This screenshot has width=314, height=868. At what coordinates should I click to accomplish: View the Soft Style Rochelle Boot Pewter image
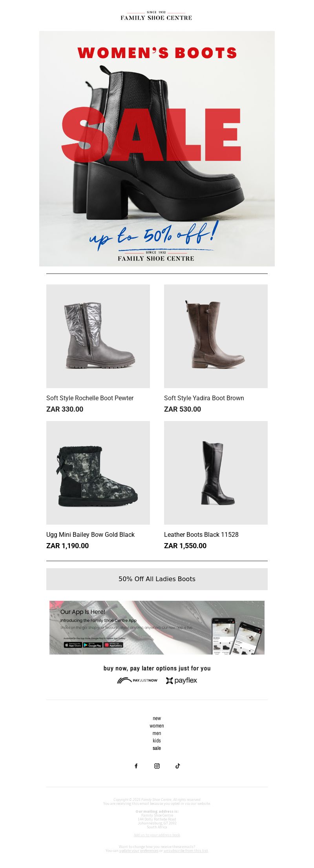tap(98, 336)
